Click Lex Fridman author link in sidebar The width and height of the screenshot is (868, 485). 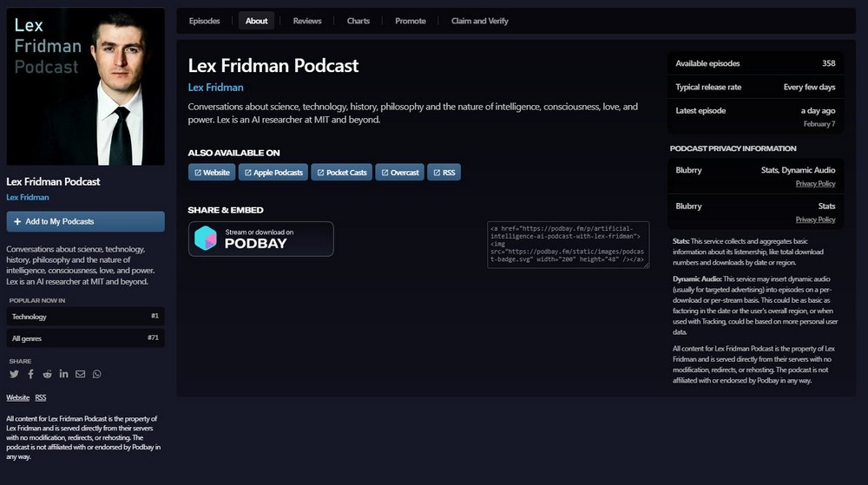28,198
